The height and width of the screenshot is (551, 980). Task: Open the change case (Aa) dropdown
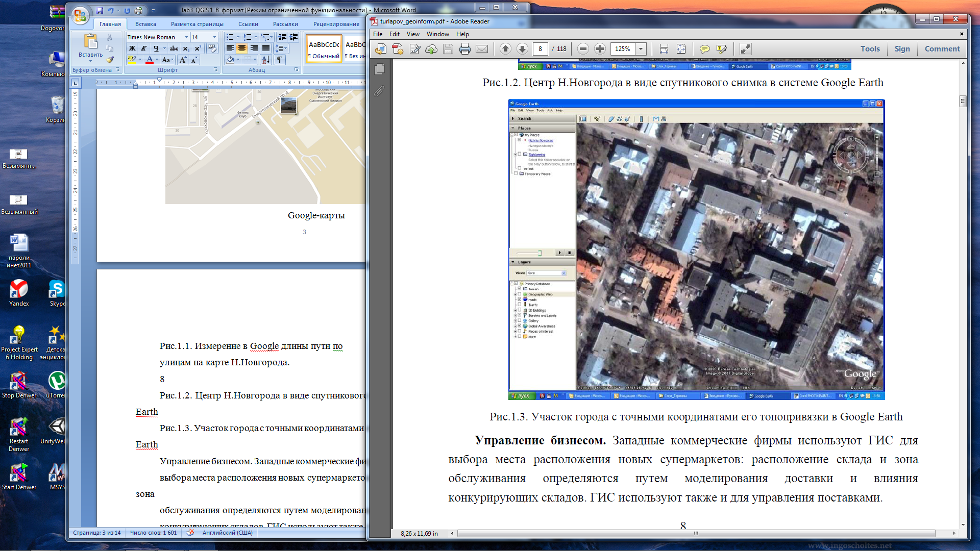coord(167,60)
